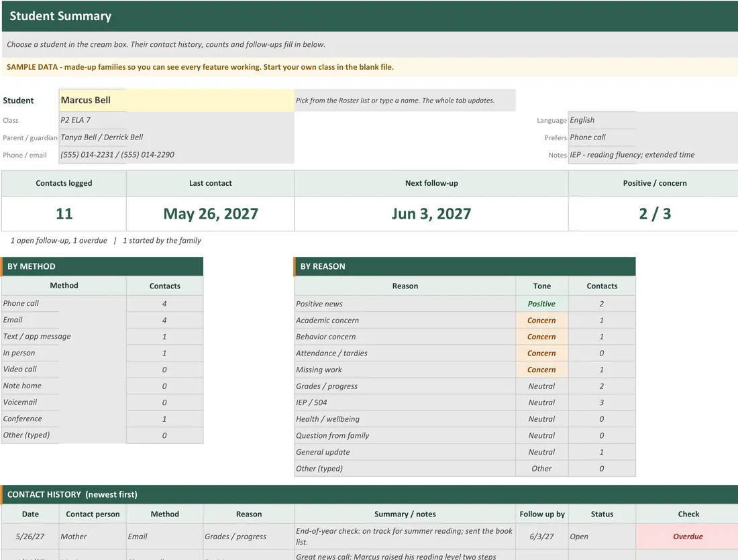Click the 'Summary / notes' column header
The width and height of the screenshot is (738, 560).
(x=405, y=514)
